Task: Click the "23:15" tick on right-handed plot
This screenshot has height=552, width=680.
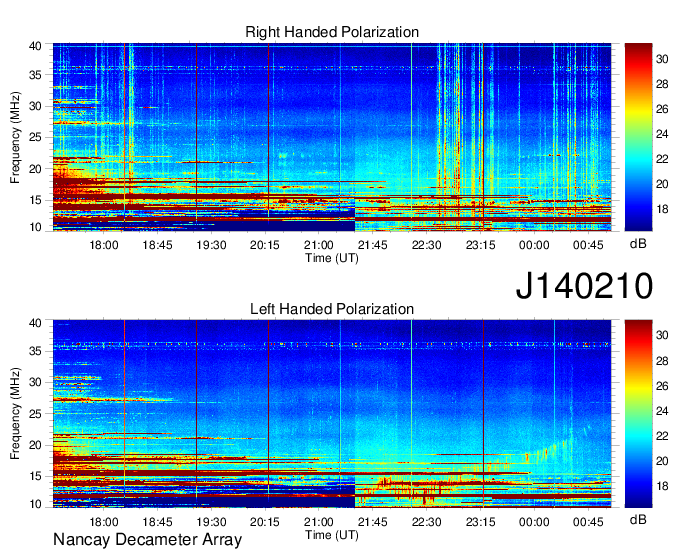Action: tap(481, 245)
